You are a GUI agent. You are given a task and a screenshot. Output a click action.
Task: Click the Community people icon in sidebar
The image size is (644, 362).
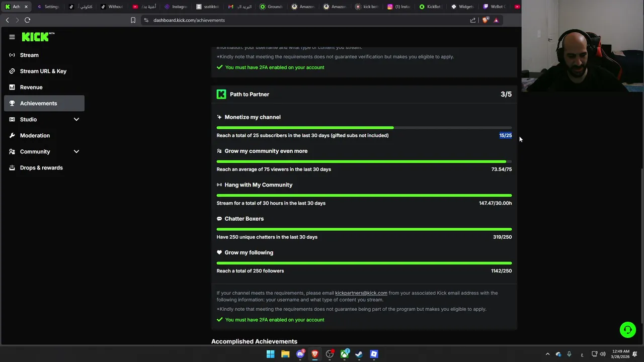[12, 151]
